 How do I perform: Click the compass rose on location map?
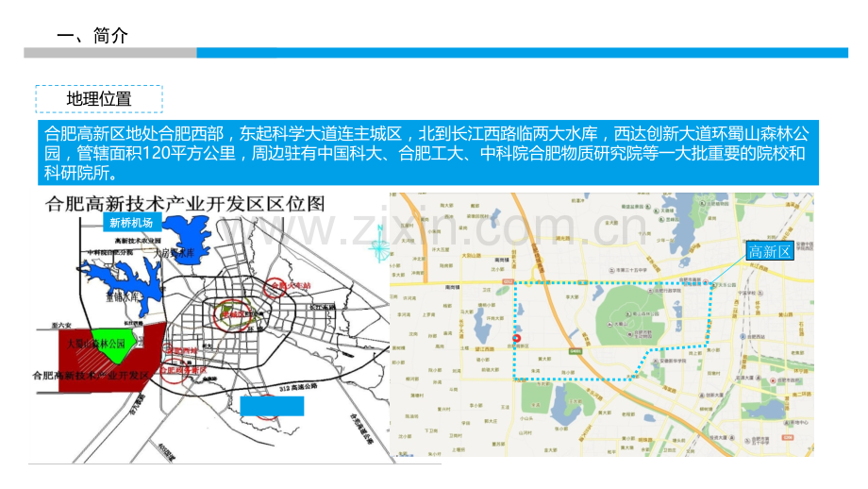[379, 247]
